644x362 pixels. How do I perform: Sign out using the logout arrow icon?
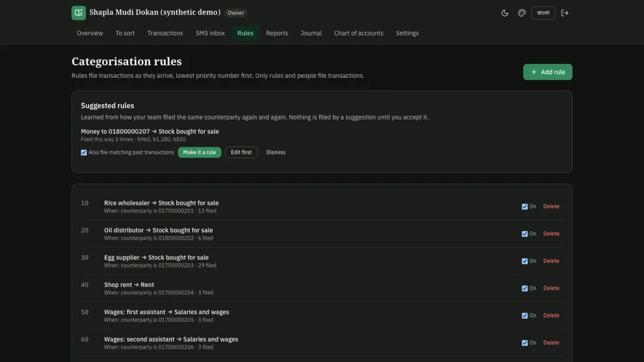[565, 13]
